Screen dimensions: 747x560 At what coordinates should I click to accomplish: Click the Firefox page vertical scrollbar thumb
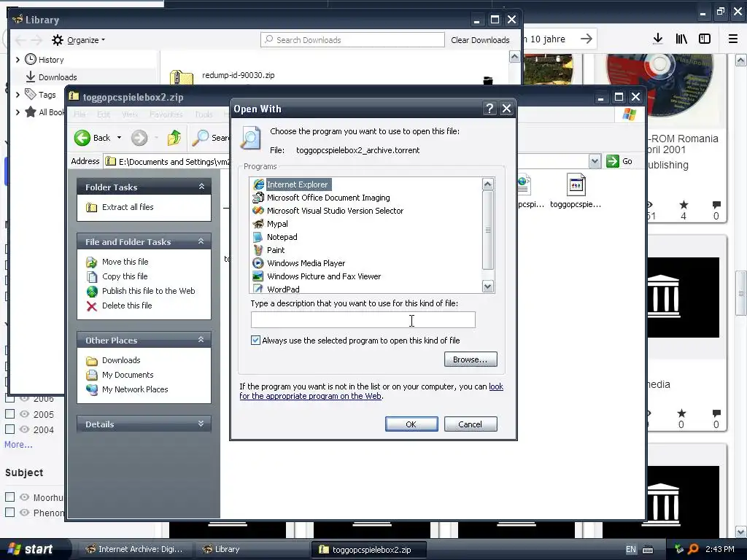coord(741,293)
